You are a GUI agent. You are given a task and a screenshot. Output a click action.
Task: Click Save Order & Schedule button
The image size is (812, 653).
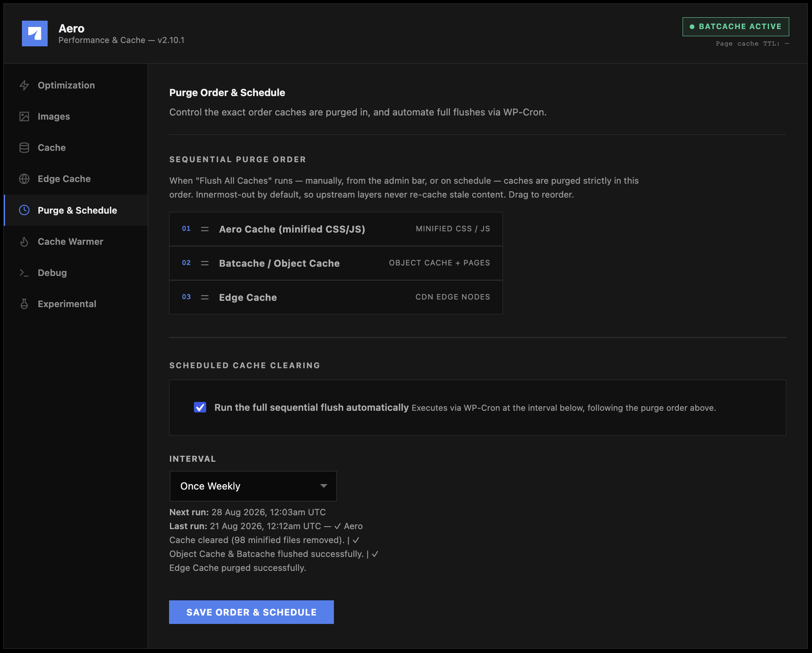[x=251, y=612]
